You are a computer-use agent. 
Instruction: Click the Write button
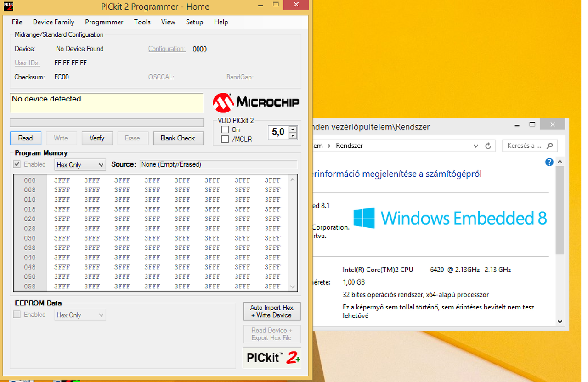point(61,138)
